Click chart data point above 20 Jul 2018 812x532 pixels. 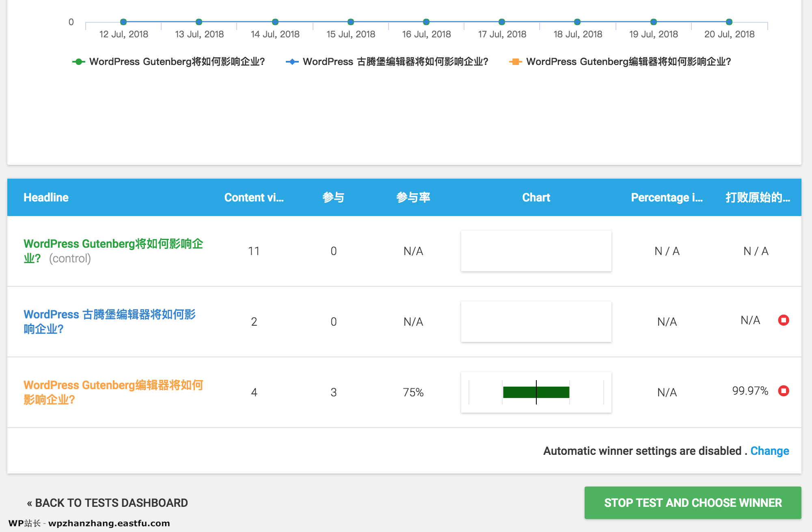pyautogui.click(x=729, y=22)
